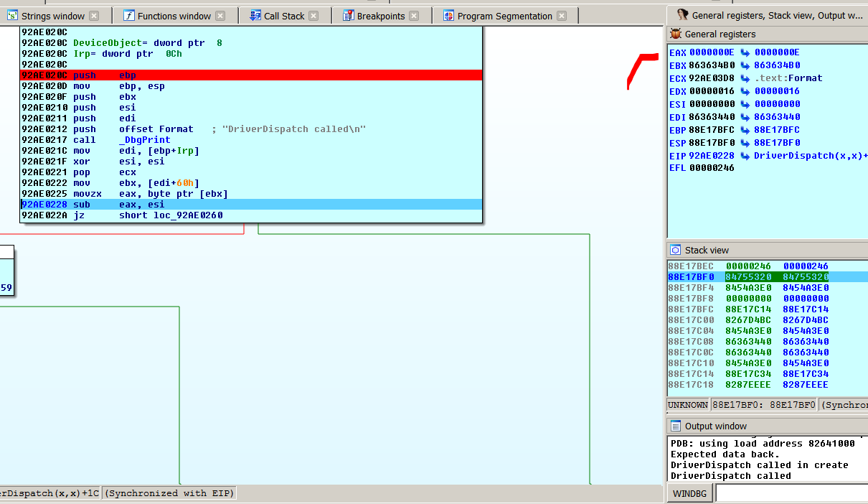
Task: Click the Output window panel header icon
Action: click(x=676, y=426)
